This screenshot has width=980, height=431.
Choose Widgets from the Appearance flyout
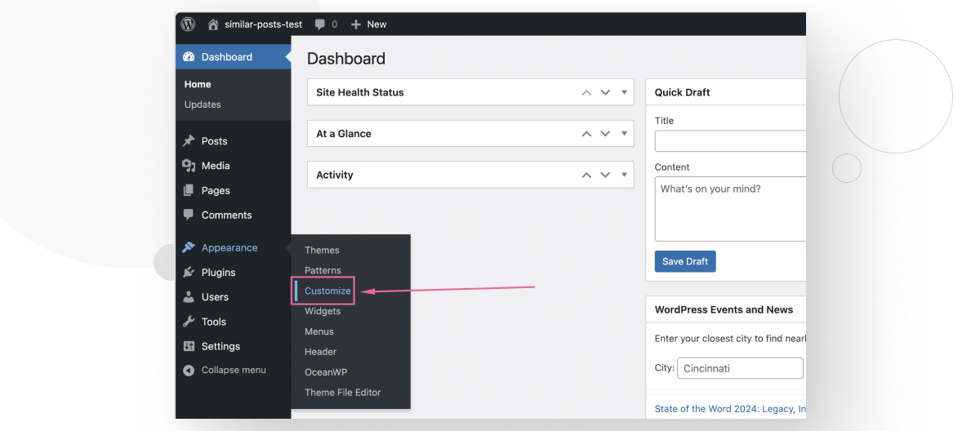point(323,312)
